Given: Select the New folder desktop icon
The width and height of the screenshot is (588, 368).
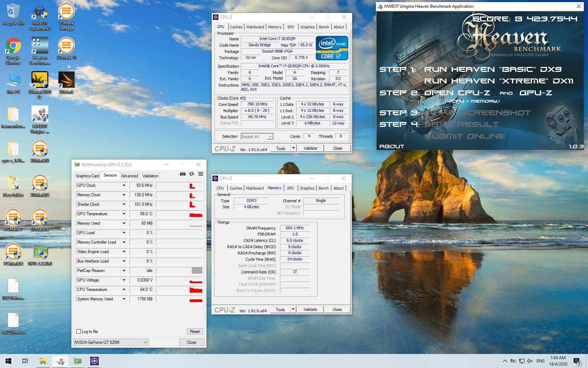Looking at the screenshot, I should [x=13, y=186].
